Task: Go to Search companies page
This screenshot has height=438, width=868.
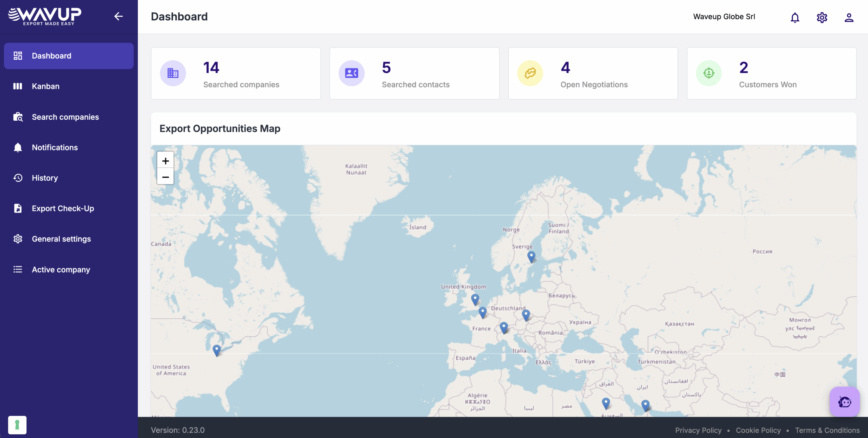Action: click(x=65, y=117)
